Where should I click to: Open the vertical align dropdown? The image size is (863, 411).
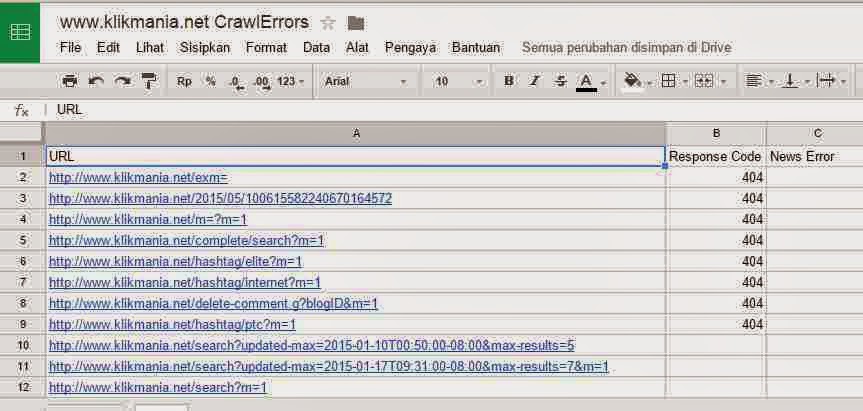[x=796, y=81]
